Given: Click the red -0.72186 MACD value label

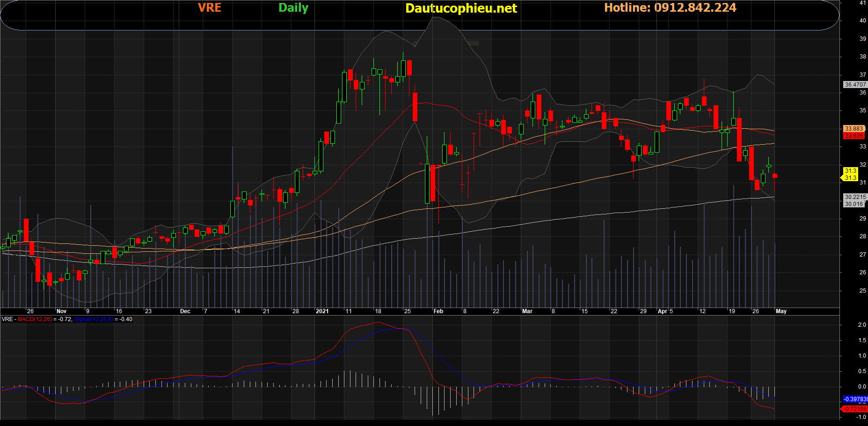Looking at the screenshot, I should (x=855, y=409).
